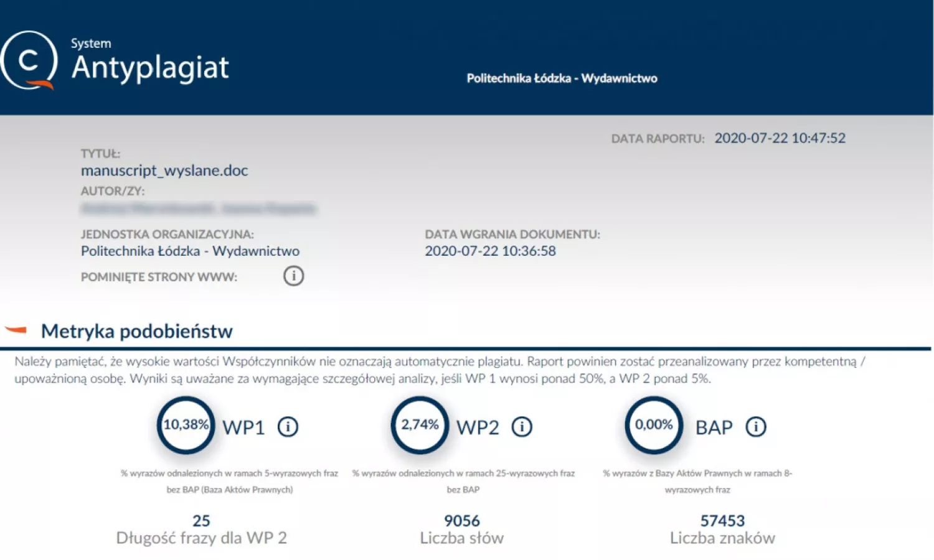934x560 pixels.
Task: Expand details under Długość frazy dla WP 2
Action: 201,538
